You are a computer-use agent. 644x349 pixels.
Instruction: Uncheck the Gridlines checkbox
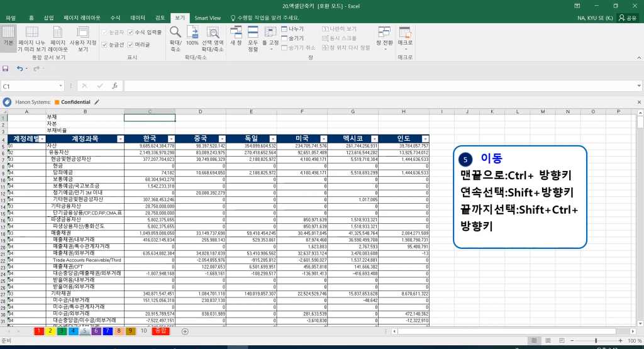pos(104,45)
